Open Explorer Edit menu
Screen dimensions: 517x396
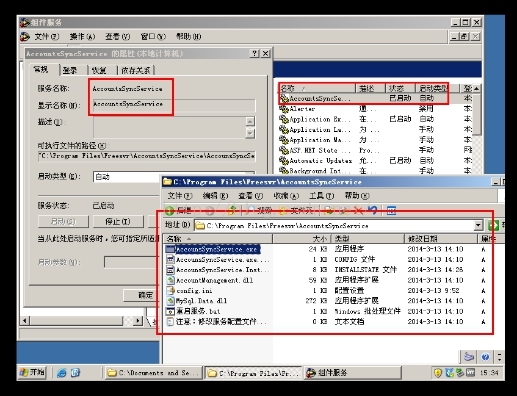tap(215, 196)
